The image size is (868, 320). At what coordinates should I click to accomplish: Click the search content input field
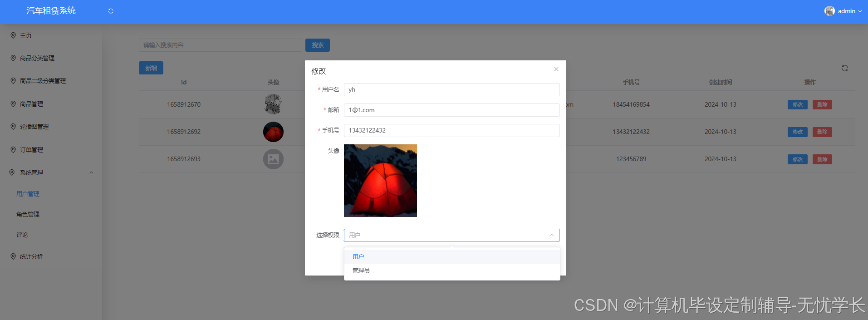pyautogui.click(x=220, y=45)
